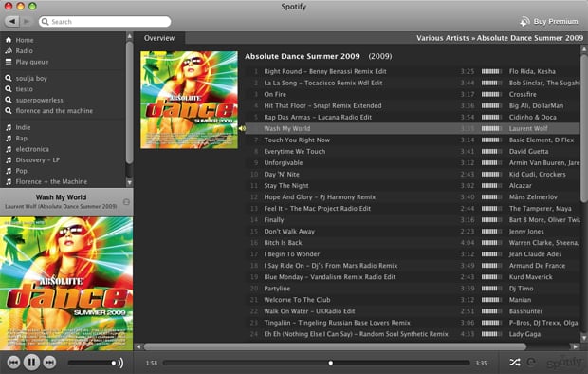Click the horizontal scrollbar under the track list

[335, 346]
